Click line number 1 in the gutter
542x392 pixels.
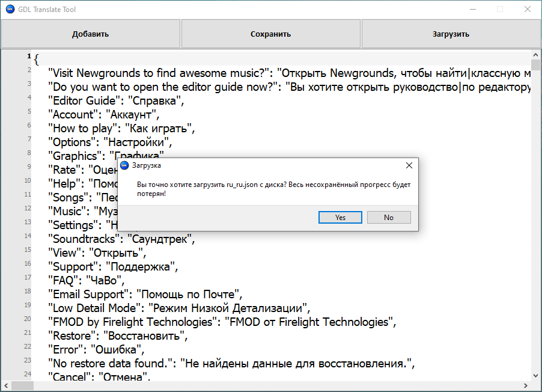pyautogui.click(x=29, y=57)
